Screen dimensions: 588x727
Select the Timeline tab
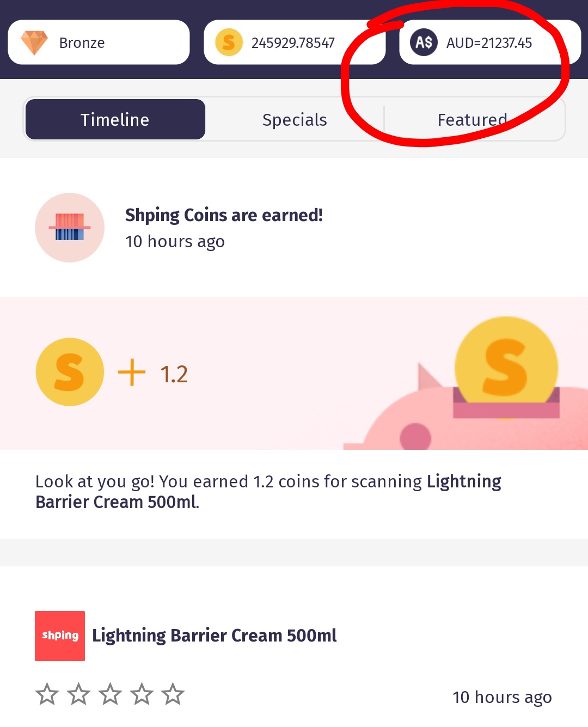pyautogui.click(x=115, y=119)
